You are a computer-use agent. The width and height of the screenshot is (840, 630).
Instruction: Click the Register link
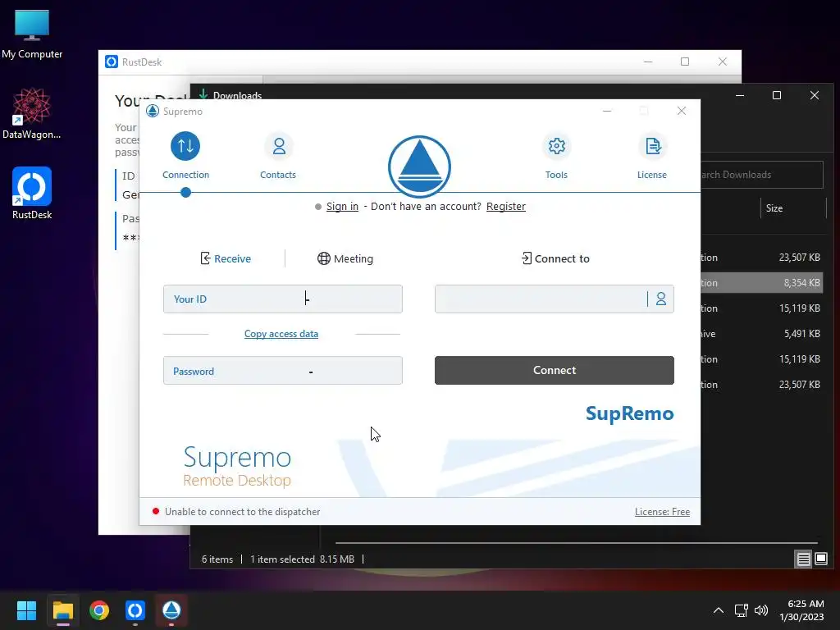coord(505,206)
